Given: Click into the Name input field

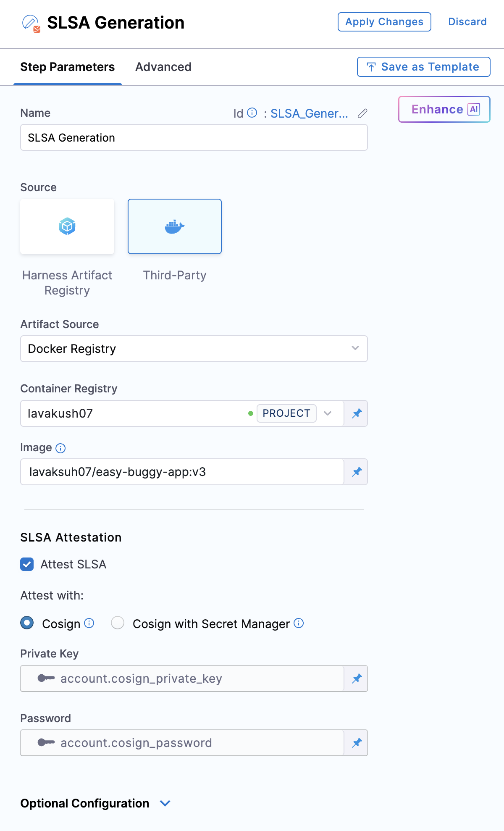Looking at the screenshot, I should click(194, 138).
